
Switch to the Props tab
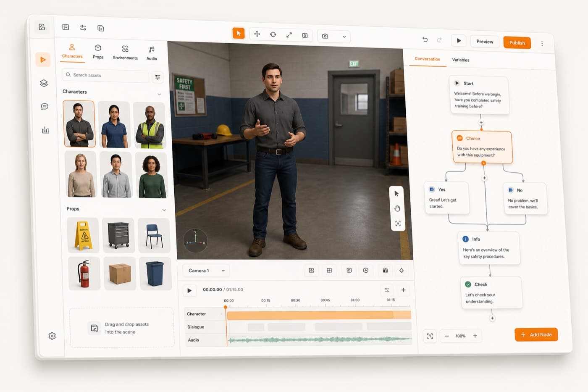[98, 52]
